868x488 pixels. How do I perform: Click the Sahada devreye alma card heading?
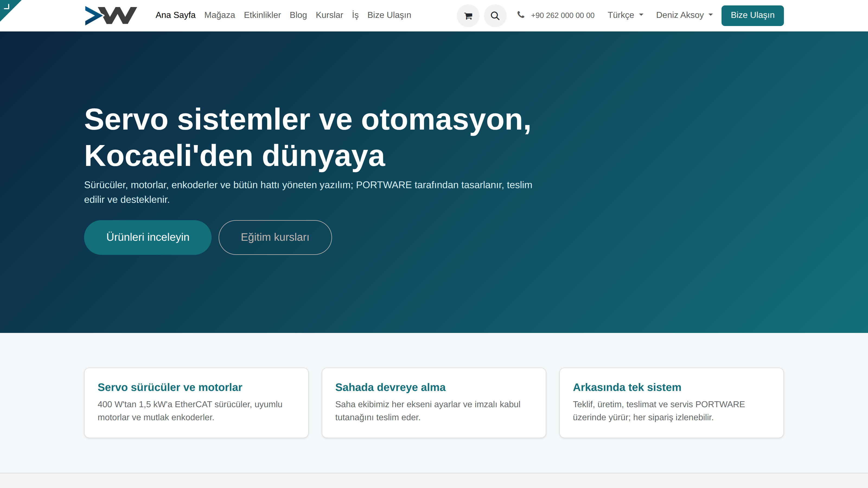tap(390, 387)
